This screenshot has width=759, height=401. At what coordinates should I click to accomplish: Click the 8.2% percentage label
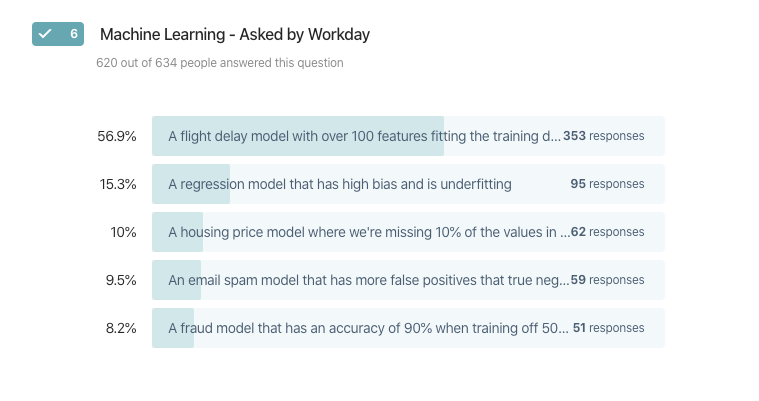point(121,328)
